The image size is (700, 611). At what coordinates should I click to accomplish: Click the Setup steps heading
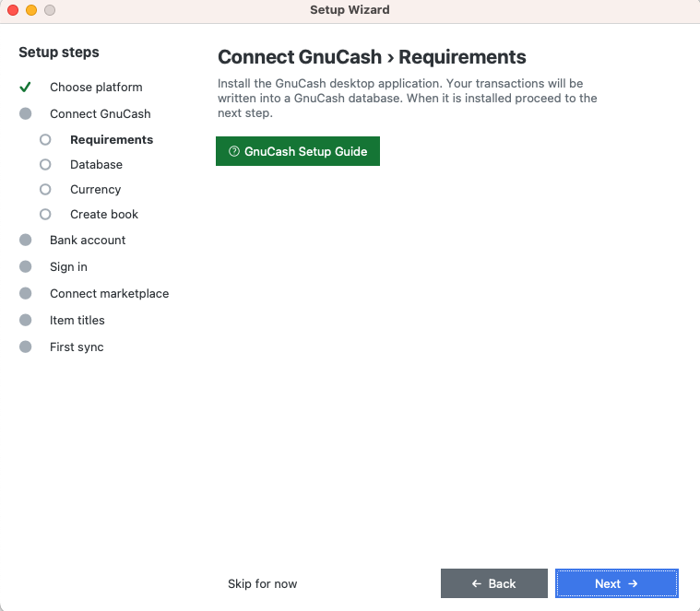(x=59, y=53)
